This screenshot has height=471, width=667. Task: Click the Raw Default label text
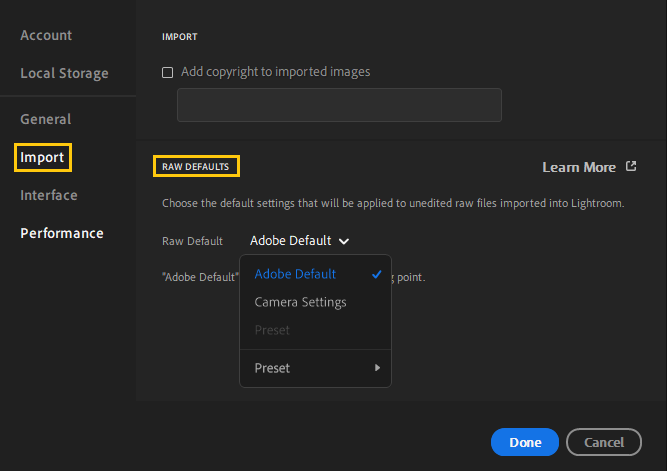[x=192, y=241]
